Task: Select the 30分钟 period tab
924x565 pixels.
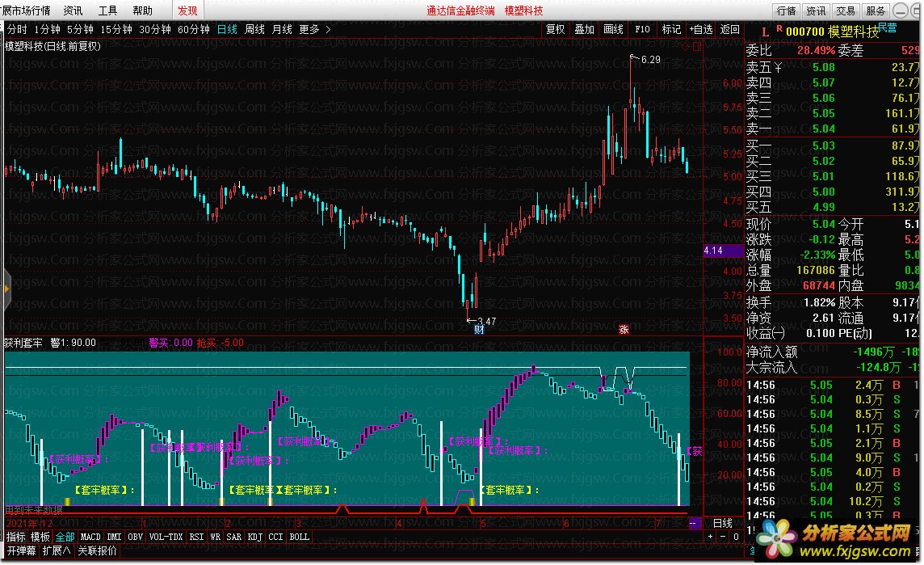Action: click(155, 29)
